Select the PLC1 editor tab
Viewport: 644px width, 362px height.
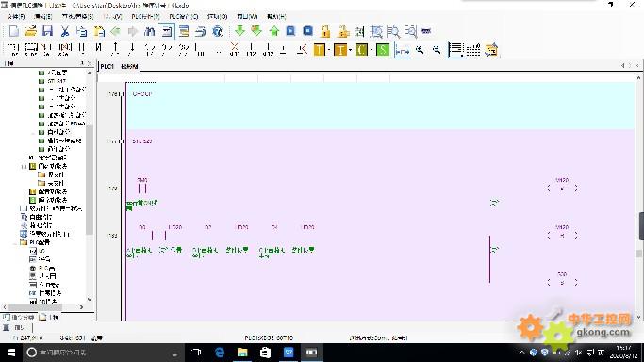[107, 66]
